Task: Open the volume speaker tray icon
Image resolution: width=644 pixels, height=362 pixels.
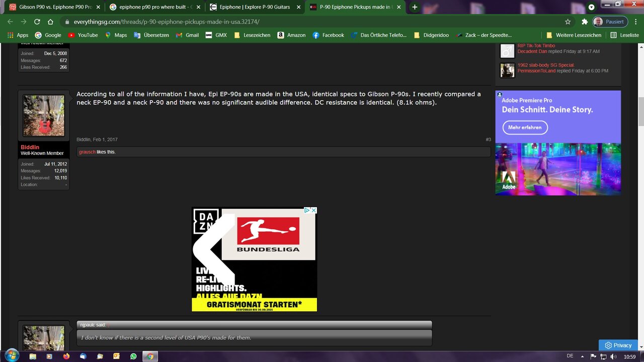Action: [613, 356]
